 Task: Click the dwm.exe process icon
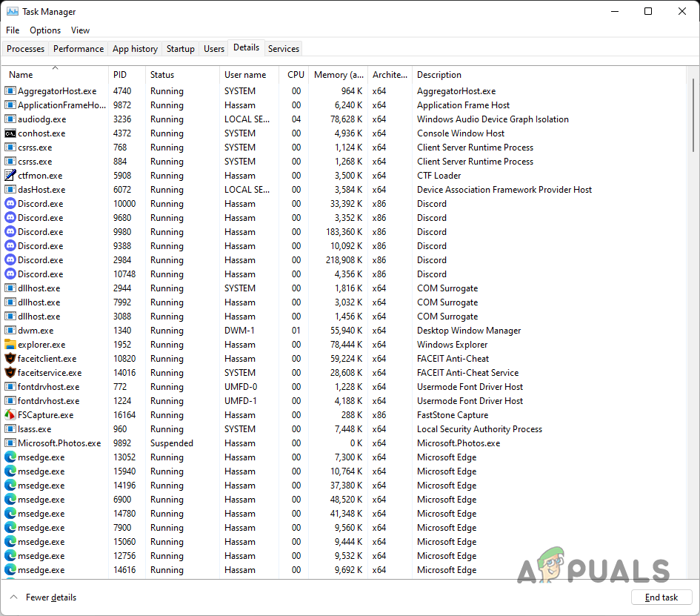pyautogui.click(x=10, y=330)
